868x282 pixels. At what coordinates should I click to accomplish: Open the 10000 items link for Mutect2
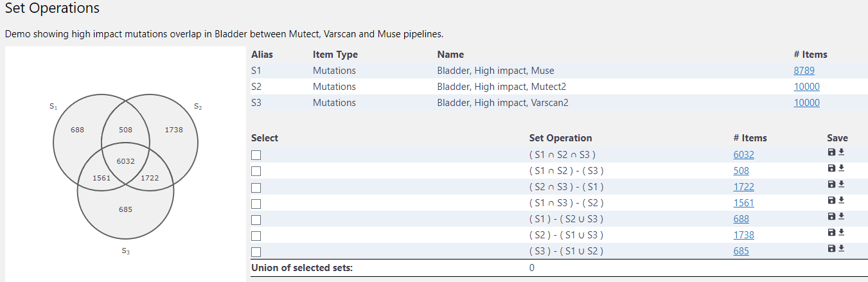(x=806, y=87)
